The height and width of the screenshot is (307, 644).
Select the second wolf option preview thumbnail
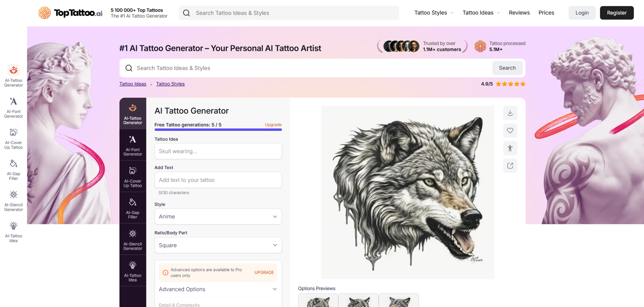coord(359,300)
